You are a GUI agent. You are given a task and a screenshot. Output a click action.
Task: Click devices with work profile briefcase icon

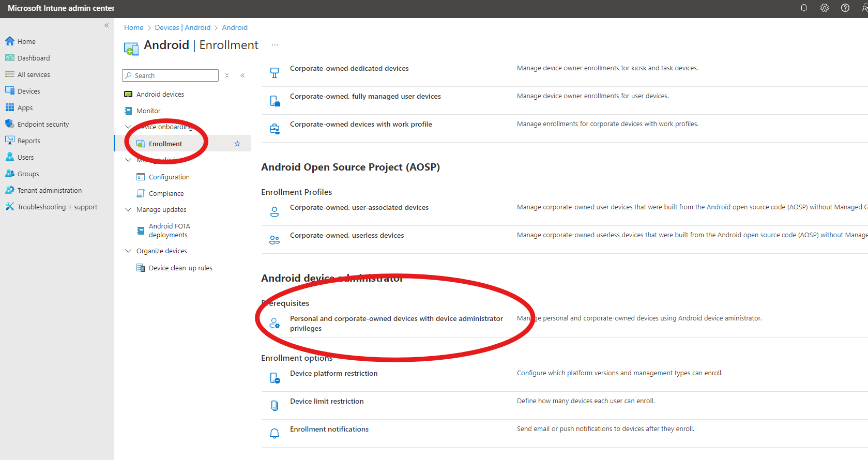point(275,129)
